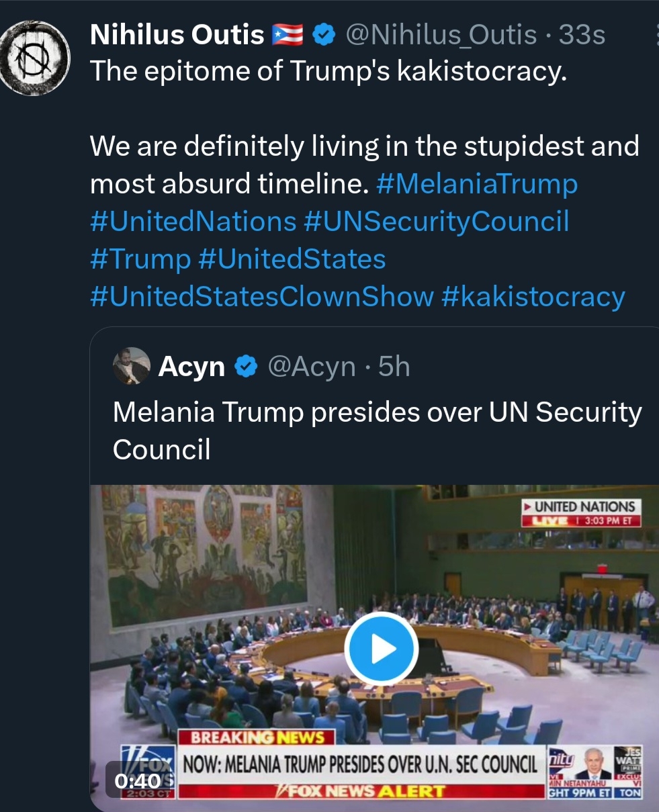The image size is (659, 812).
Task: Play the quoted video
Action: 381,648
